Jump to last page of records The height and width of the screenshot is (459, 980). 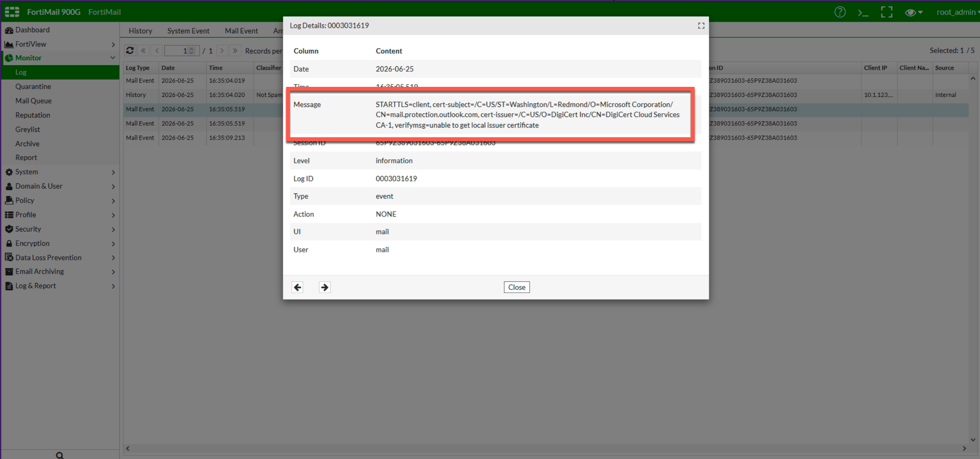click(x=235, y=50)
